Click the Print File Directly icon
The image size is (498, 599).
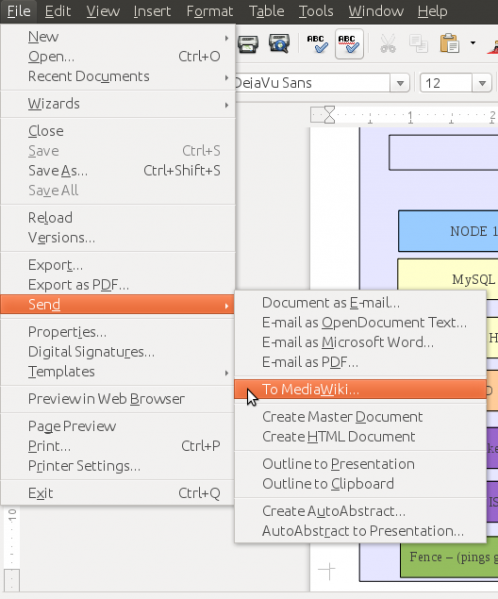tap(248, 44)
